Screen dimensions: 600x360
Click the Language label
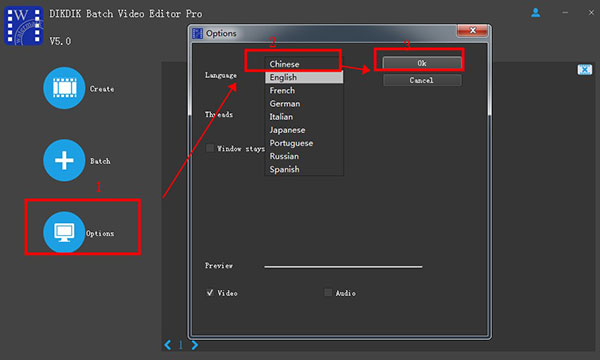tap(221, 75)
